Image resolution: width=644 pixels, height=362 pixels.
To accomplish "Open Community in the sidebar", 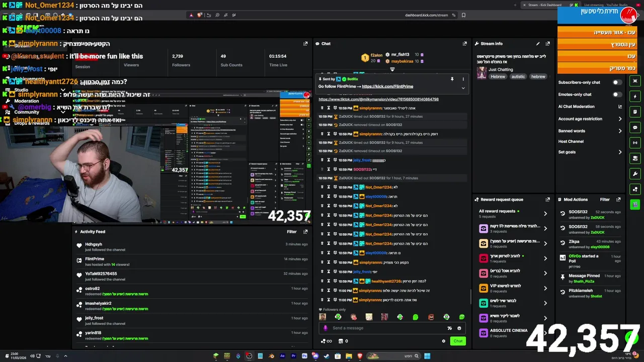I will tap(27, 112).
